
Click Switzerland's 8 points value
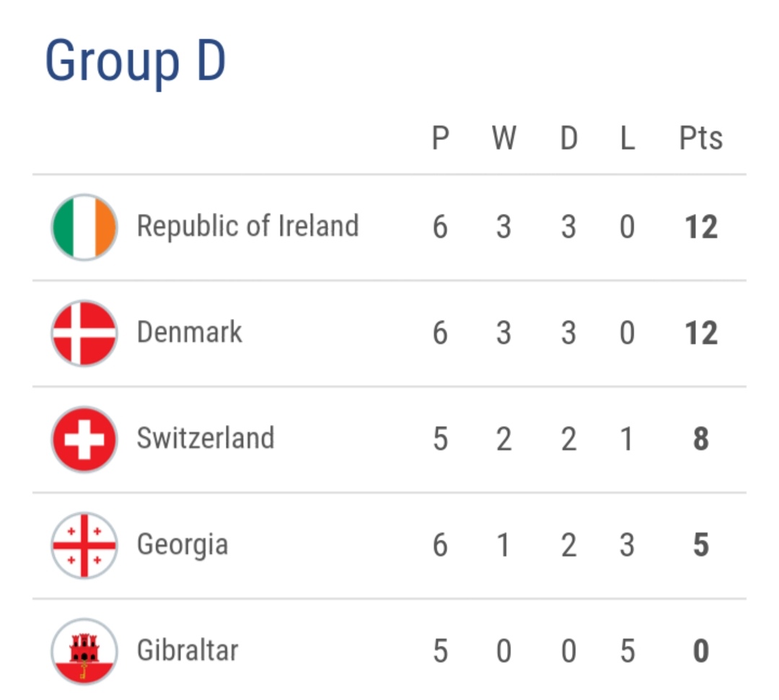pyautogui.click(x=700, y=439)
